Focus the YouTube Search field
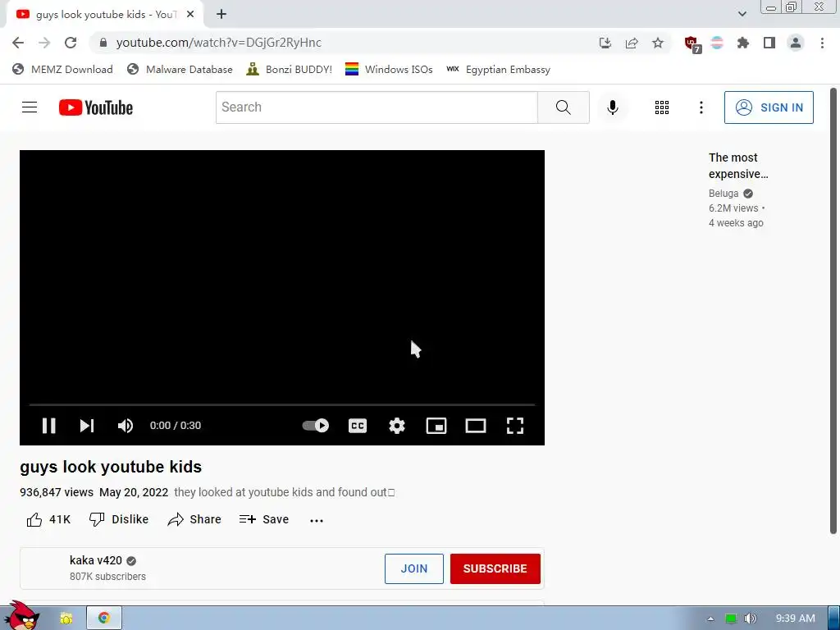This screenshot has height=630, width=840. [x=377, y=107]
